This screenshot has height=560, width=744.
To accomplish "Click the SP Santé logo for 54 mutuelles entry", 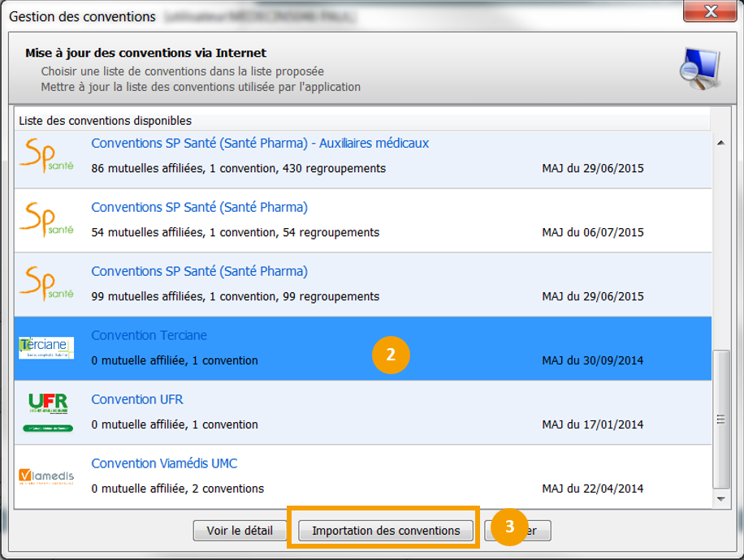I will [46, 219].
